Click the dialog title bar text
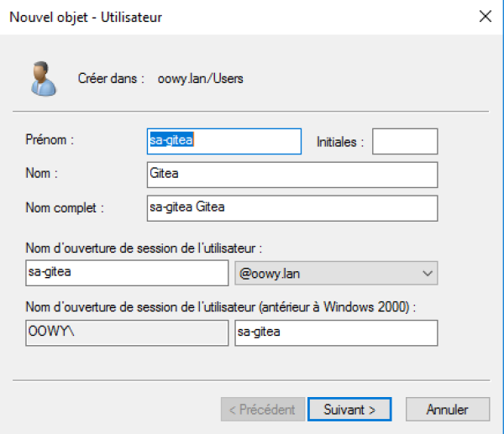Image resolution: width=504 pixels, height=434 pixels. point(86,16)
